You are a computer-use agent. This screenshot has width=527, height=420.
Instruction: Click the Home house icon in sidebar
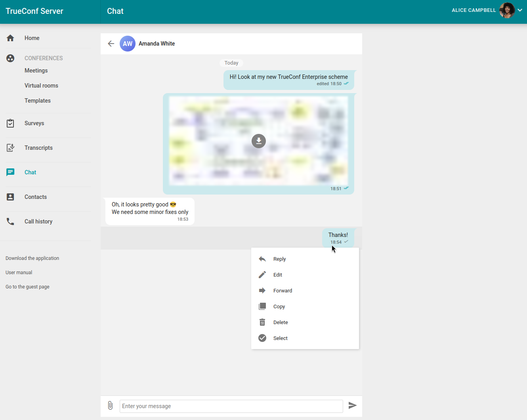pyautogui.click(x=10, y=38)
